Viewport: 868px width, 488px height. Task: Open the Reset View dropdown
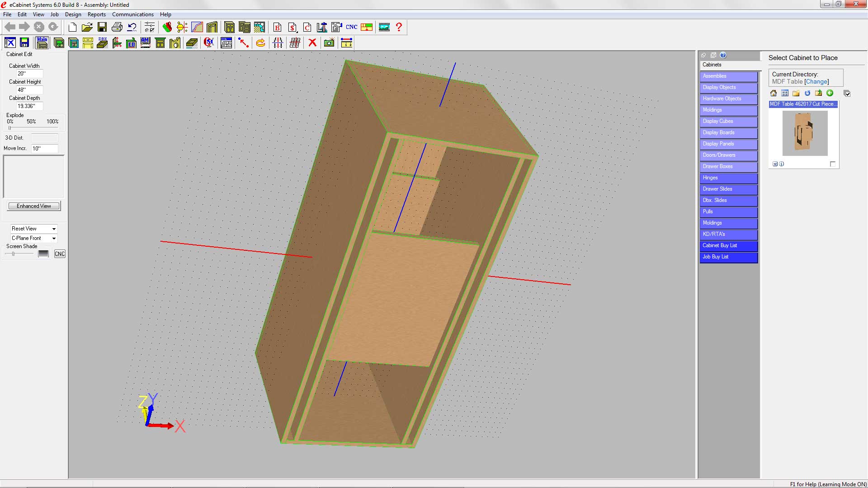[54, 229]
